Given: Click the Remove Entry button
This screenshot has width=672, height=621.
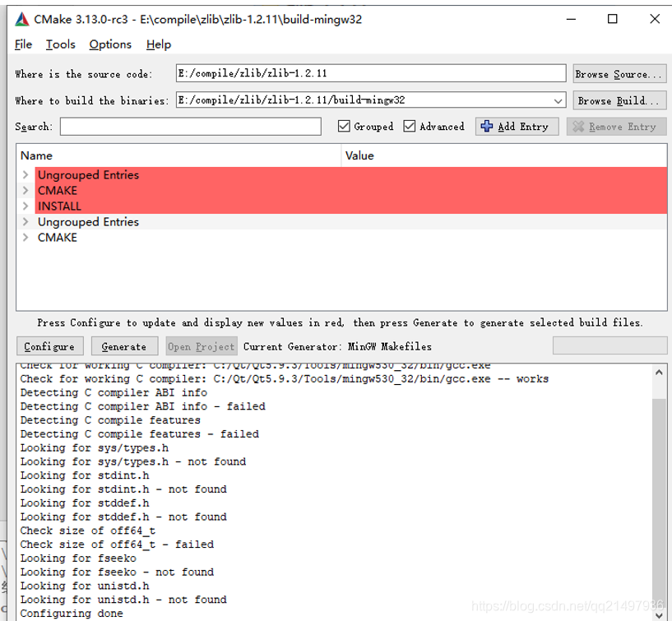Looking at the screenshot, I should (616, 127).
